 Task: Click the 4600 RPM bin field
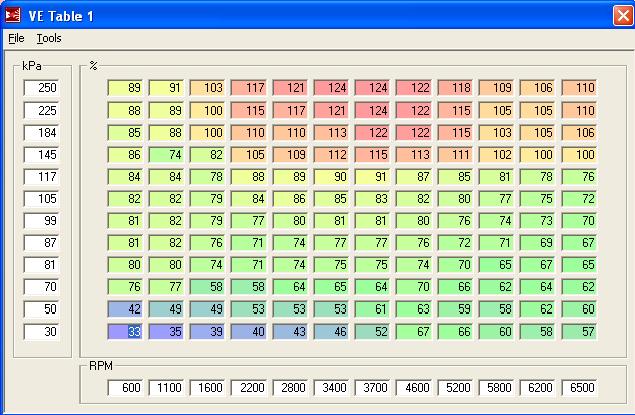414,387
